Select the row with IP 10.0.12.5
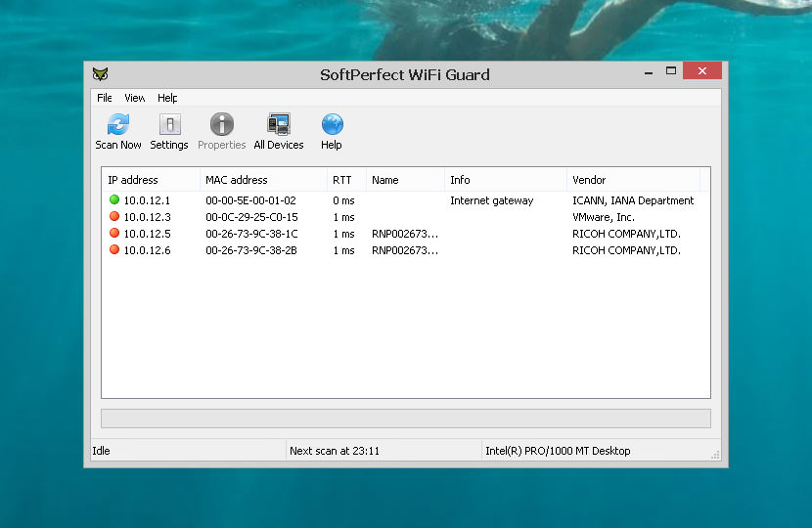 pyautogui.click(x=405, y=234)
